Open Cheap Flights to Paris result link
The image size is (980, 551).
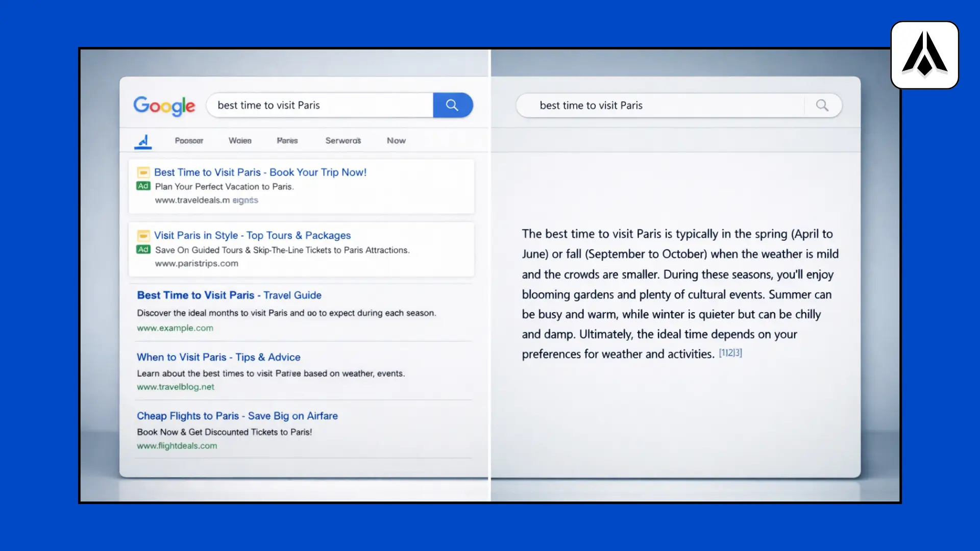coord(237,416)
